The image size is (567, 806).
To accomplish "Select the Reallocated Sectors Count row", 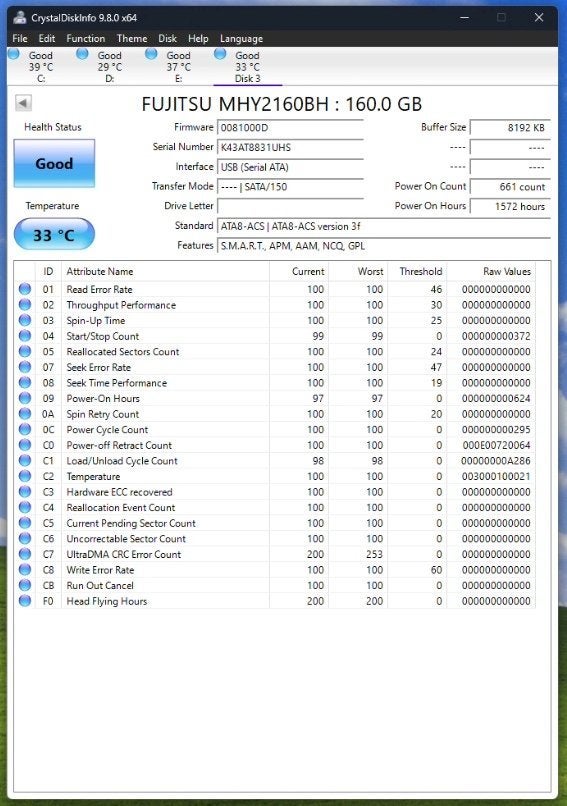I will pyautogui.click(x=275, y=352).
